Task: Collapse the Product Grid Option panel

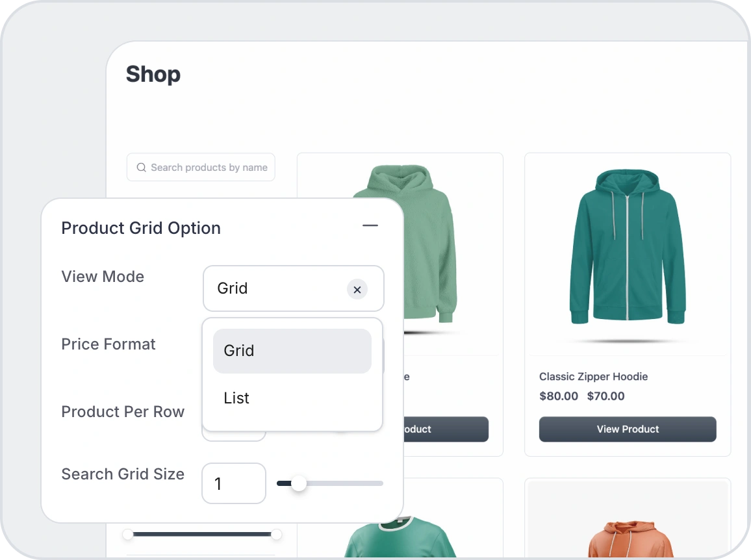Action: point(370,225)
